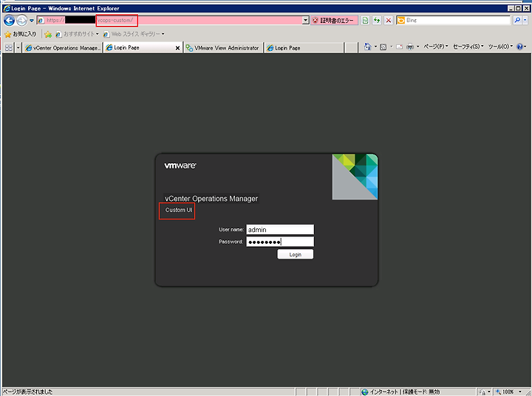
Task: Expand the address bar URL history dropdown
Action: coord(306,21)
